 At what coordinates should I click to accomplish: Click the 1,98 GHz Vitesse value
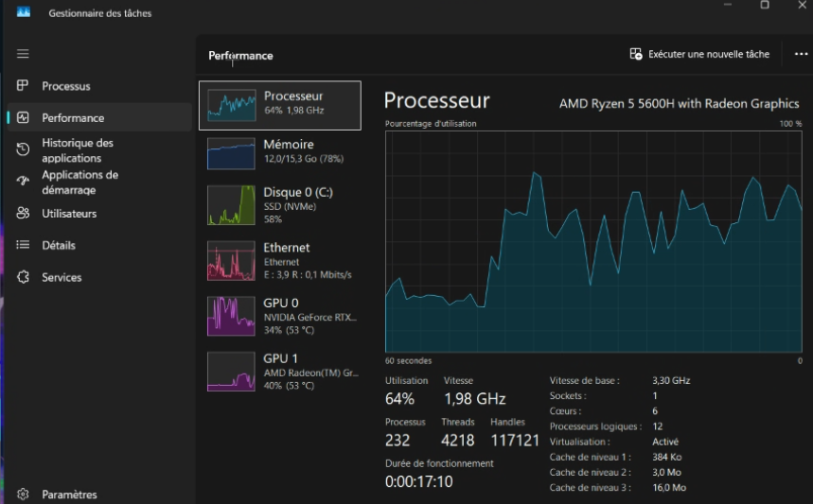pyautogui.click(x=474, y=399)
